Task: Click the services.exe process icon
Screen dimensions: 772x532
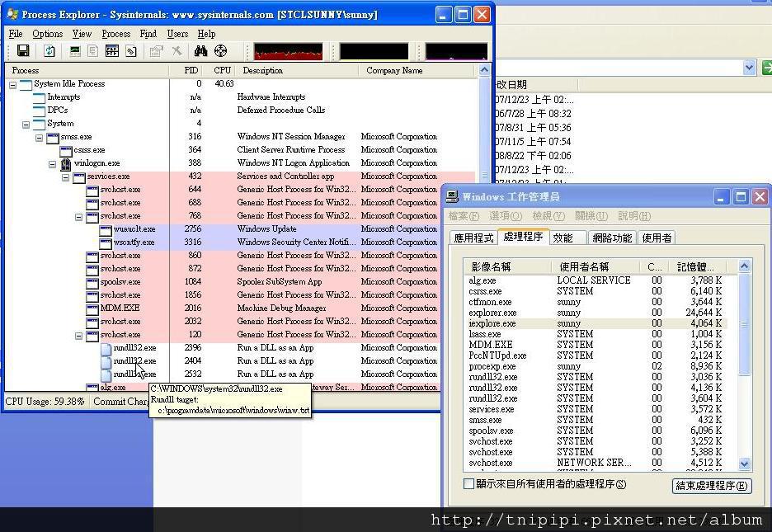Action: (x=79, y=177)
